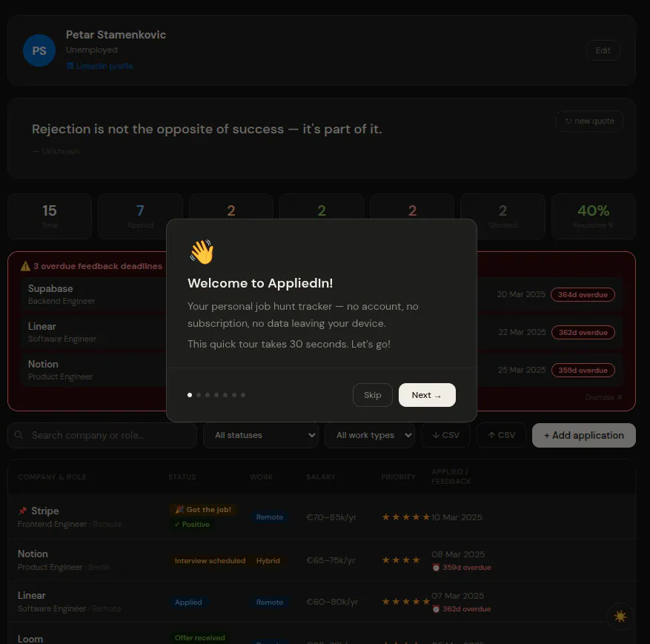Click the Salary column header
650x644 pixels.
pos(320,477)
